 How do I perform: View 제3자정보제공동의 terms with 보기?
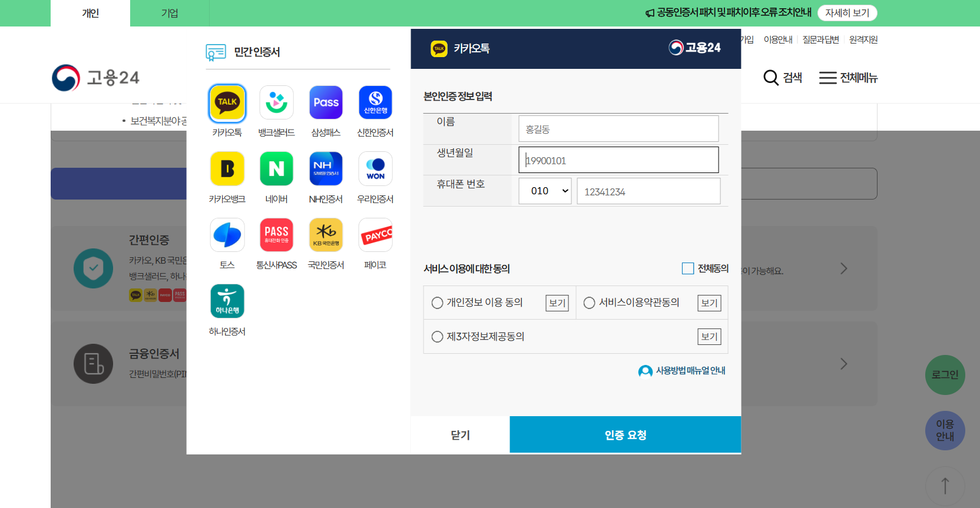(x=709, y=337)
